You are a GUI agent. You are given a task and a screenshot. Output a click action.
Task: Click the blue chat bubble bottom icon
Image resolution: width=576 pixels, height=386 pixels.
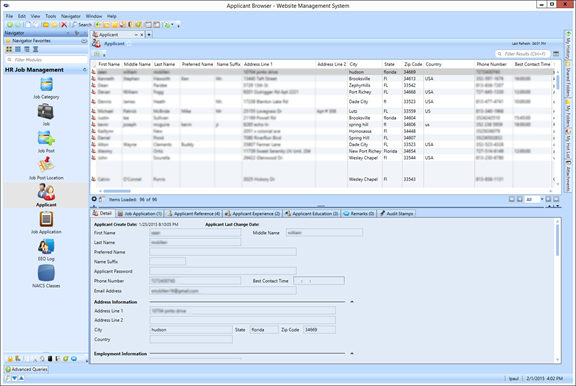click(x=74, y=358)
